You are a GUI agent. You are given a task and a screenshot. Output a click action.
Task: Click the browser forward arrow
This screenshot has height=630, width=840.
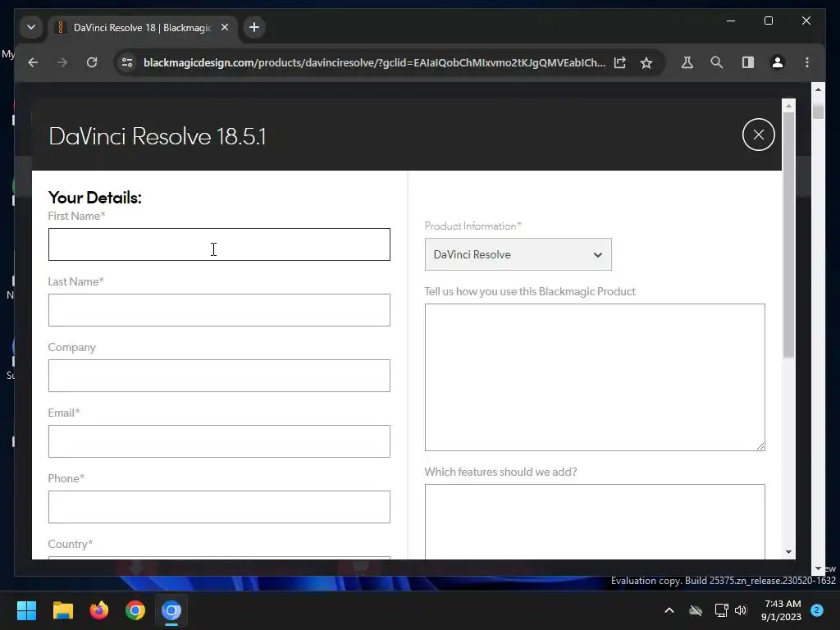point(62,62)
